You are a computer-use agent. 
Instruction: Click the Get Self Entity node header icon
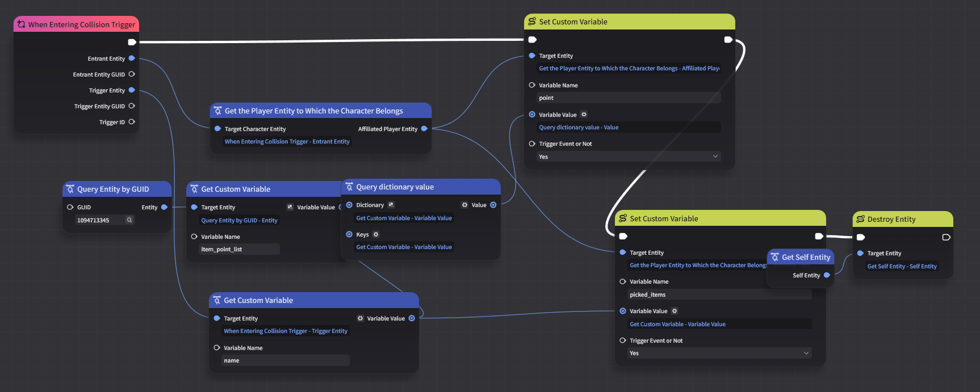pyautogui.click(x=775, y=257)
